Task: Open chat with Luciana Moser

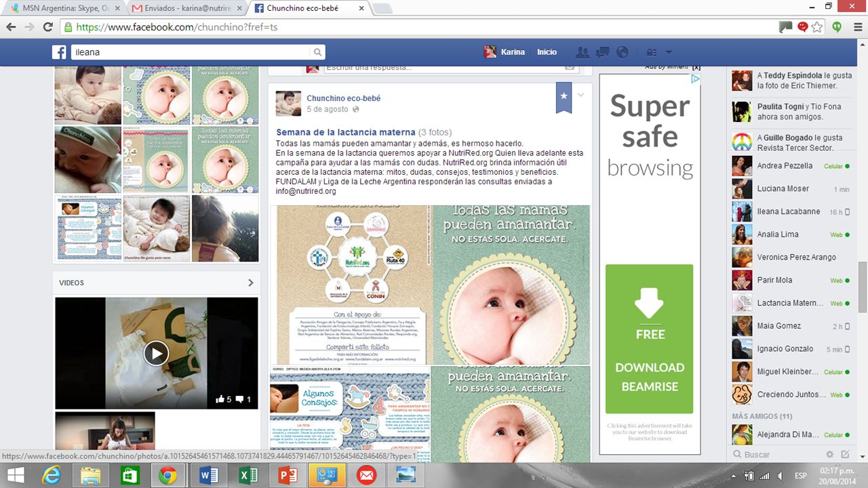Action: coord(791,189)
